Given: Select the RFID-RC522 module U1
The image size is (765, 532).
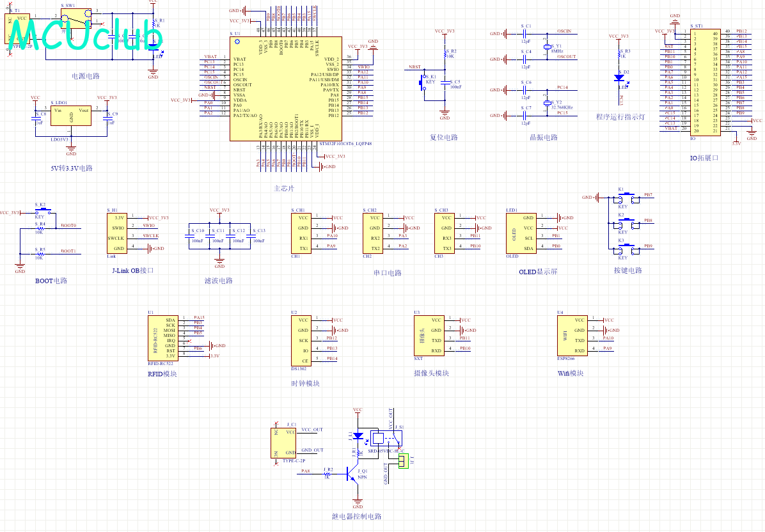Looking at the screenshot, I should (162, 338).
